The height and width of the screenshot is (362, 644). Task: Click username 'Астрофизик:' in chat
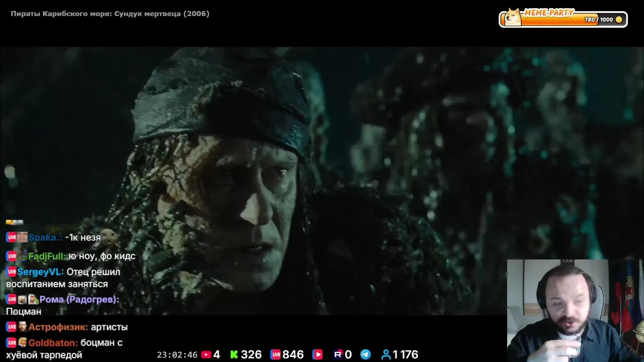click(x=58, y=327)
